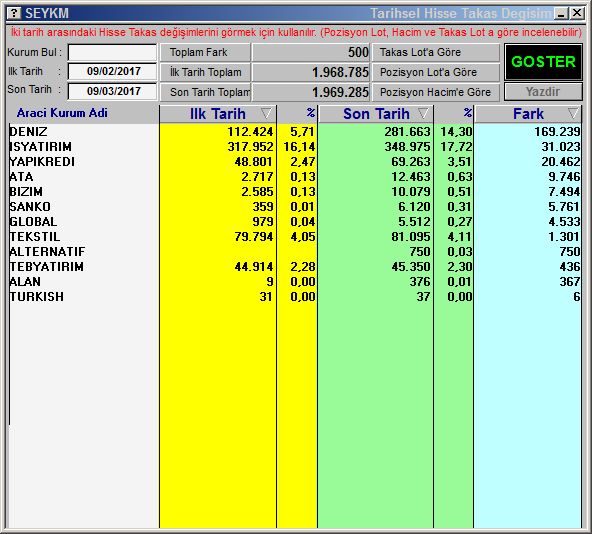Select Pozisyon Hacim'e Göre mode
Screen dimensions: 592x534
click(x=436, y=92)
